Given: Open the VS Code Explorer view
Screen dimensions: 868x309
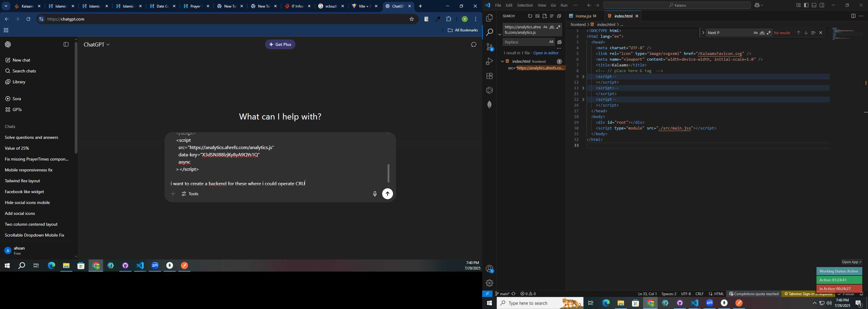Looking at the screenshot, I should (x=489, y=18).
